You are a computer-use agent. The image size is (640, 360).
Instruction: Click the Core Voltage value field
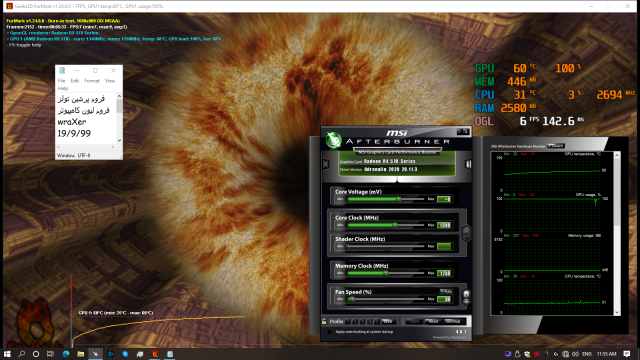click(444, 199)
